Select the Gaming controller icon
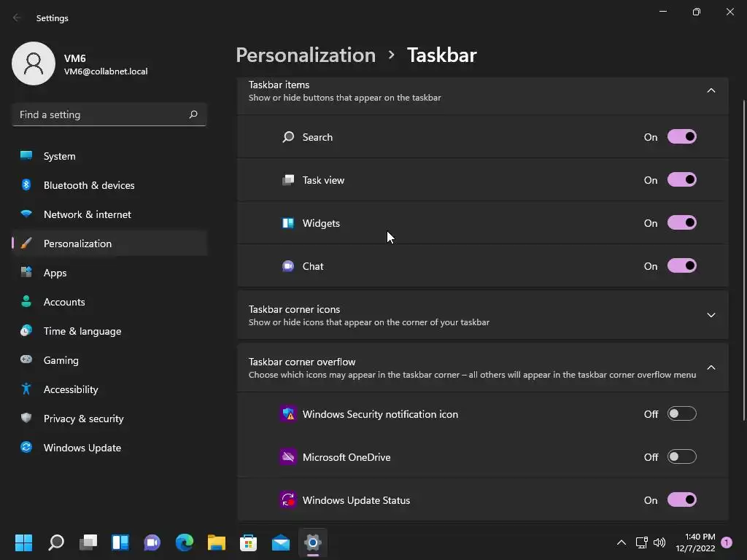The width and height of the screenshot is (747, 560). coord(26,360)
